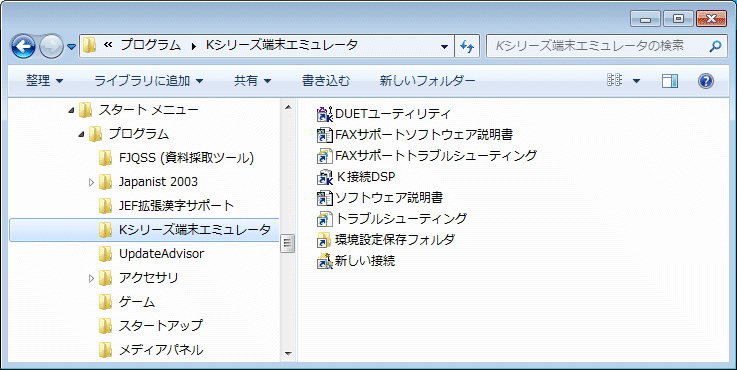Toggle the preview pane icon

pos(670,81)
